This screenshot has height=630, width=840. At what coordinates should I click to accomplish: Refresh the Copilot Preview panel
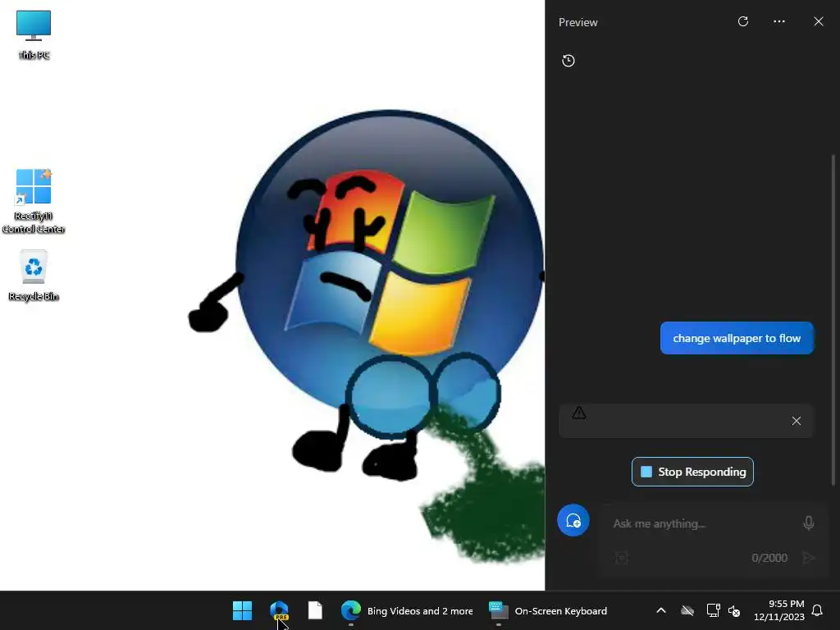click(743, 21)
